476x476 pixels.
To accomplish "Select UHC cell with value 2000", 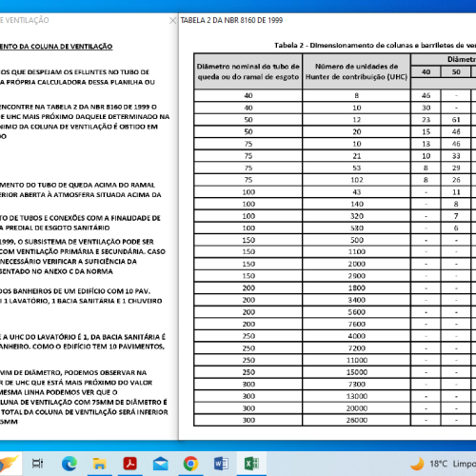I will tap(356, 264).
